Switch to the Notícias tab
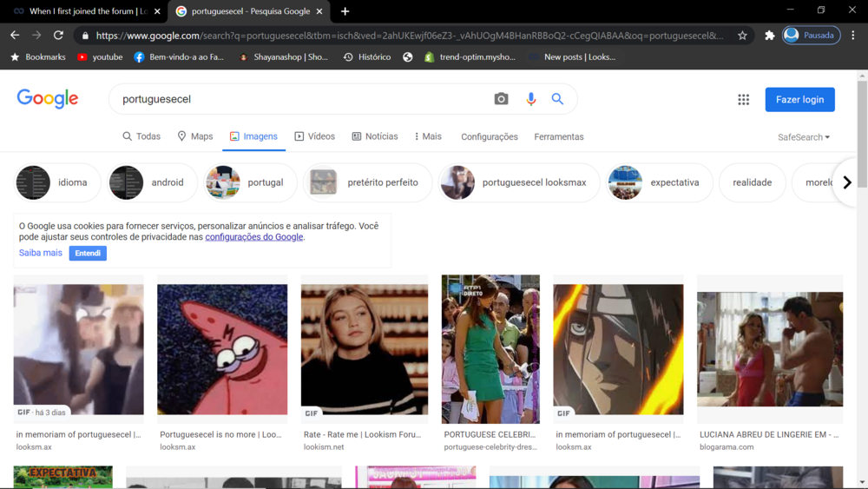This screenshot has width=868, height=489. 375,136
